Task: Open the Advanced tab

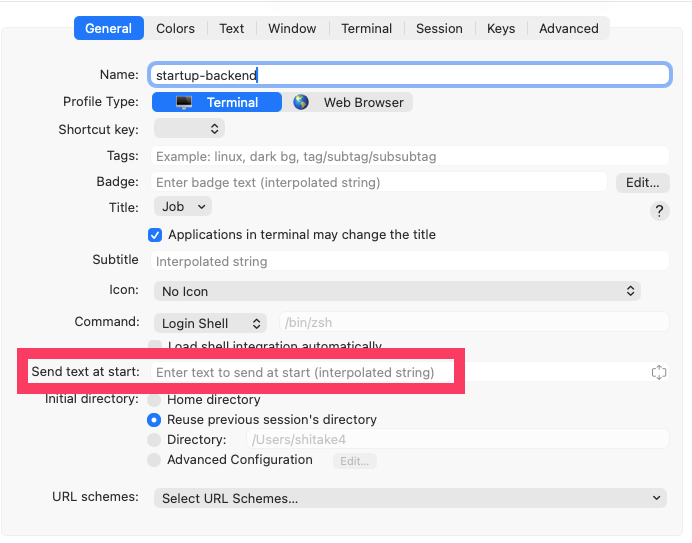Action: click(568, 28)
